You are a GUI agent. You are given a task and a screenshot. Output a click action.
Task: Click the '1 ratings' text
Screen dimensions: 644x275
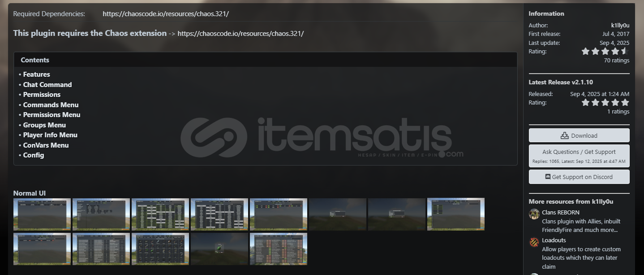coord(618,112)
